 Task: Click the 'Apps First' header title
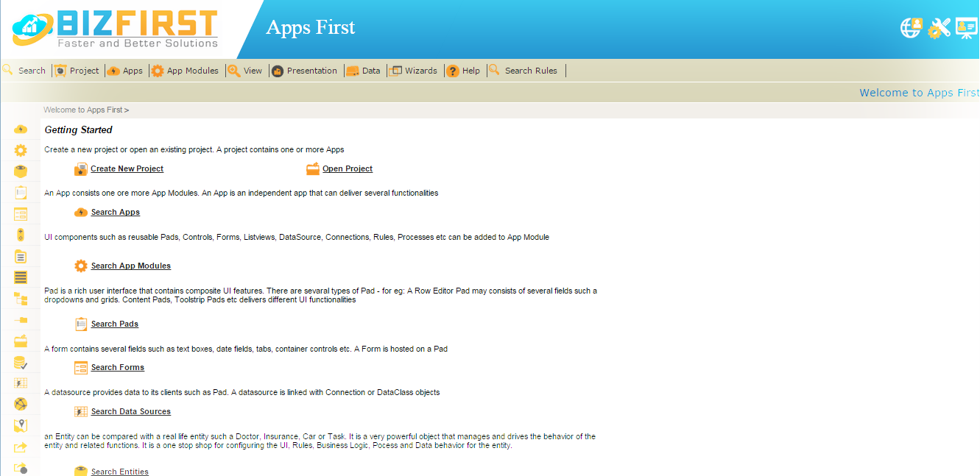(310, 27)
